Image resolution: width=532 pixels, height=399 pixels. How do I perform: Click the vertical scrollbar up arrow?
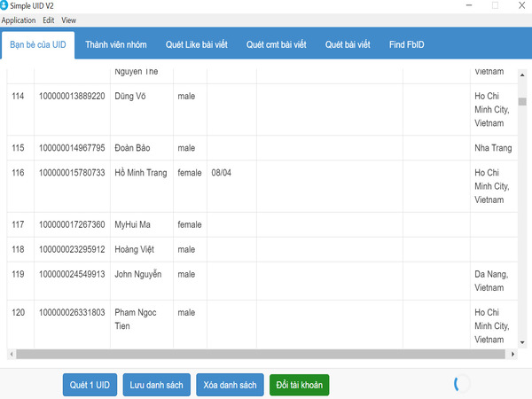click(522, 74)
